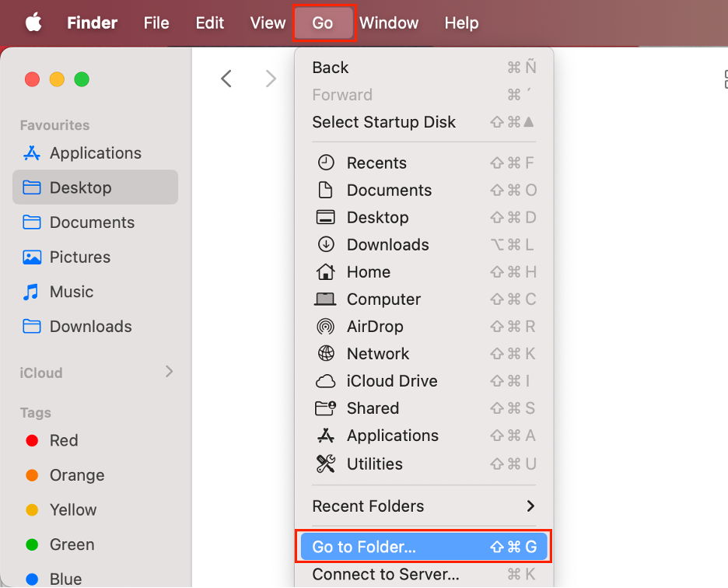Go to Home from the Go menu

click(x=369, y=271)
